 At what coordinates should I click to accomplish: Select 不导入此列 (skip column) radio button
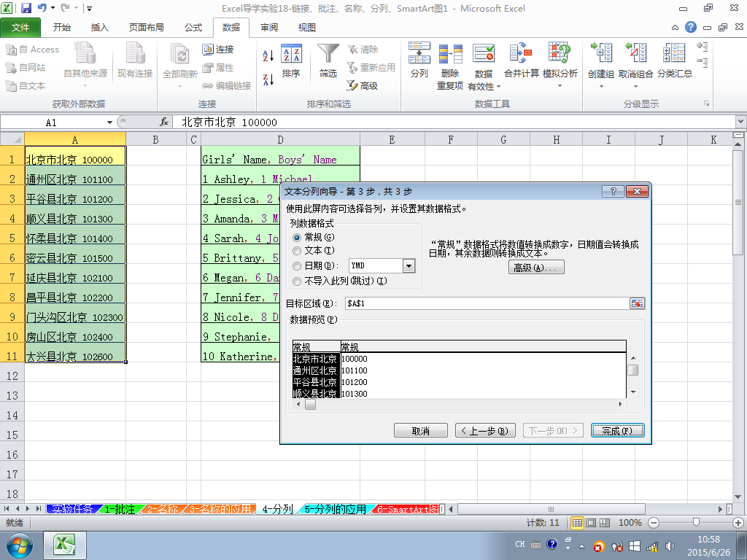click(x=297, y=281)
